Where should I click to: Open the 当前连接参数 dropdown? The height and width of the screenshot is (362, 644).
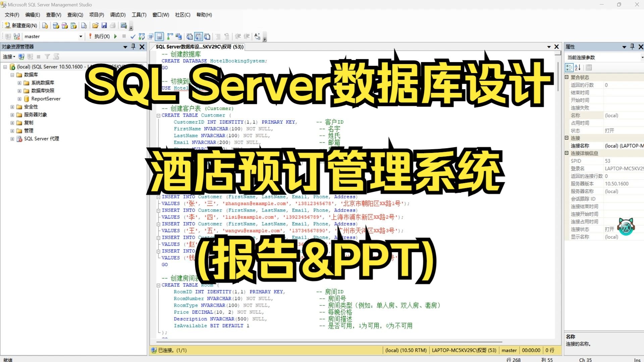[642, 58]
